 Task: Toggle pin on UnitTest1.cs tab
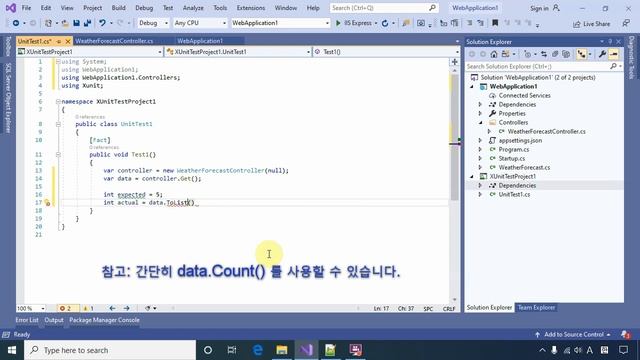click(x=59, y=41)
